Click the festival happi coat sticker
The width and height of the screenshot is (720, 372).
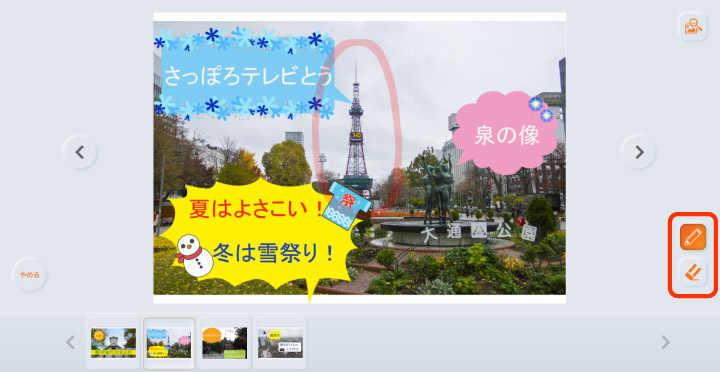pos(347,205)
